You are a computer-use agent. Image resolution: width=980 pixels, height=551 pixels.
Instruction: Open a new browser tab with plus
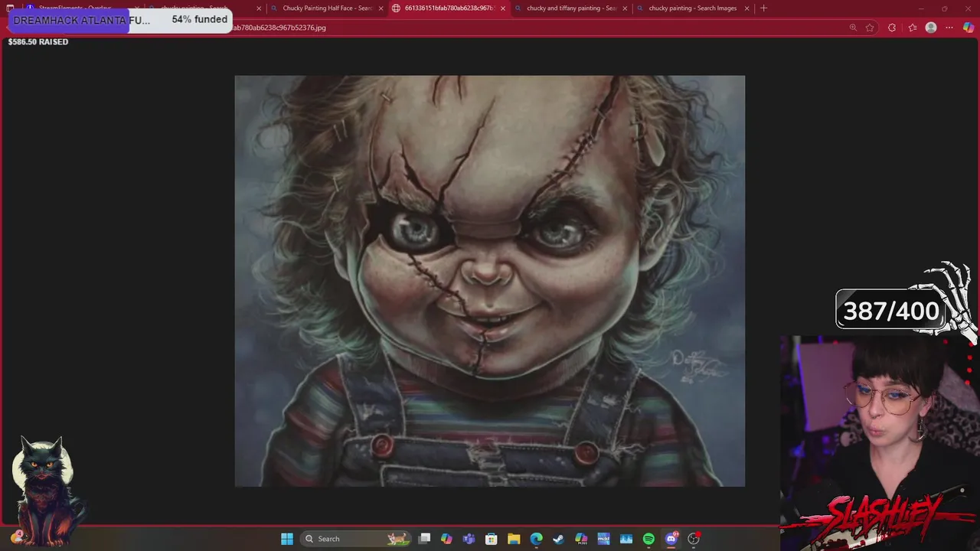763,8
